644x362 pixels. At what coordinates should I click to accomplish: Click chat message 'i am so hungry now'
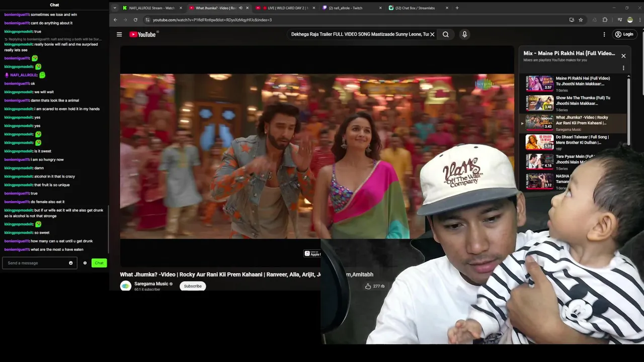click(47, 159)
